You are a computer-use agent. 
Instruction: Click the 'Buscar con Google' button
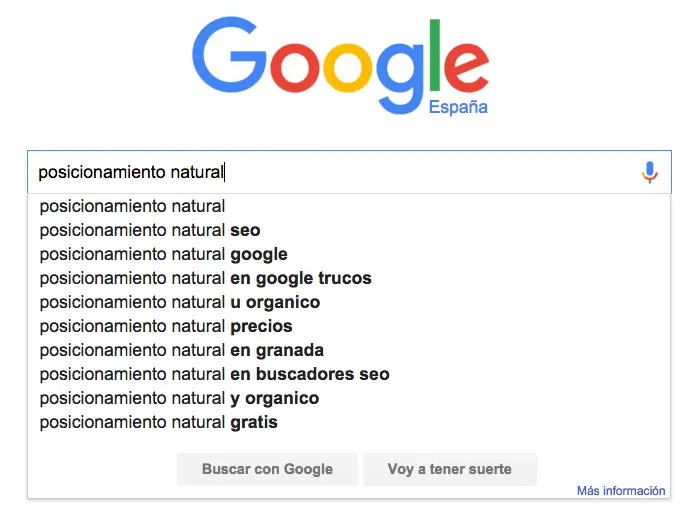[x=267, y=469]
